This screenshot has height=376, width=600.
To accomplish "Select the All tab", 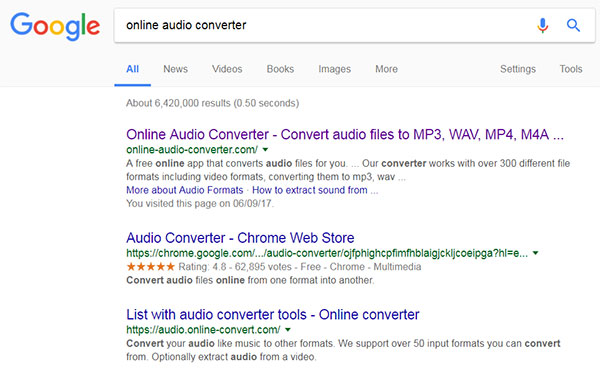I will pos(132,69).
